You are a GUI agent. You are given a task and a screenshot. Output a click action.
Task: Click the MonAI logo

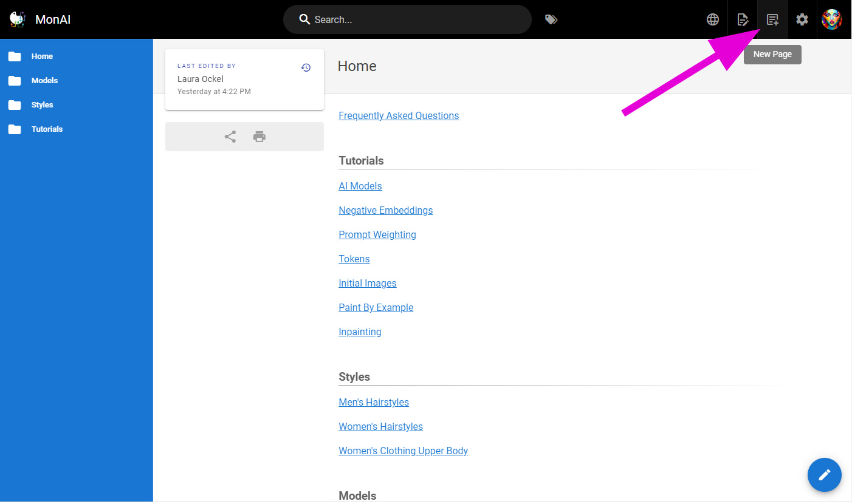point(17,19)
